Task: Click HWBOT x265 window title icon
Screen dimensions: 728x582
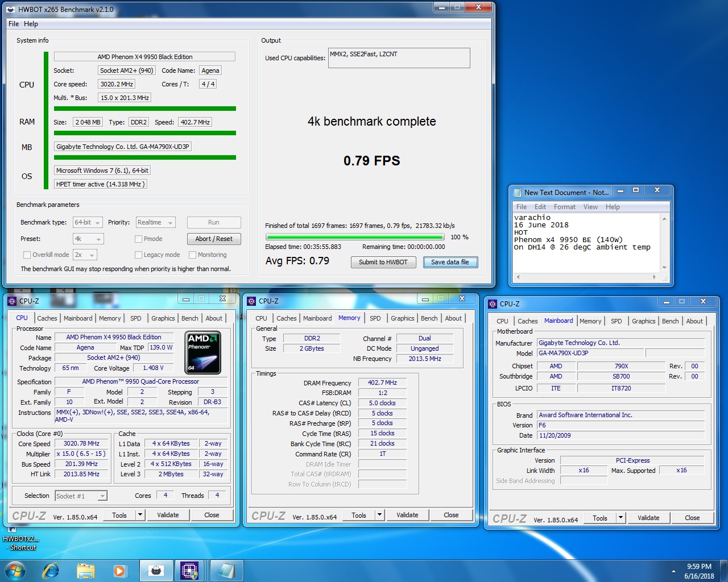Action: coord(11,9)
